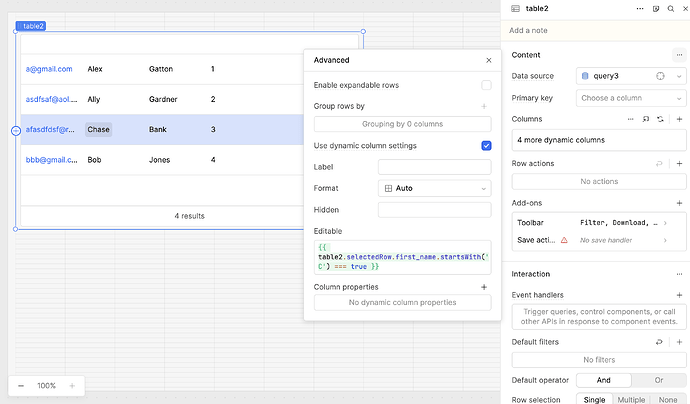The height and width of the screenshot is (404, 690).
Task: Add a Group rows by column
Action: (484, 106)
